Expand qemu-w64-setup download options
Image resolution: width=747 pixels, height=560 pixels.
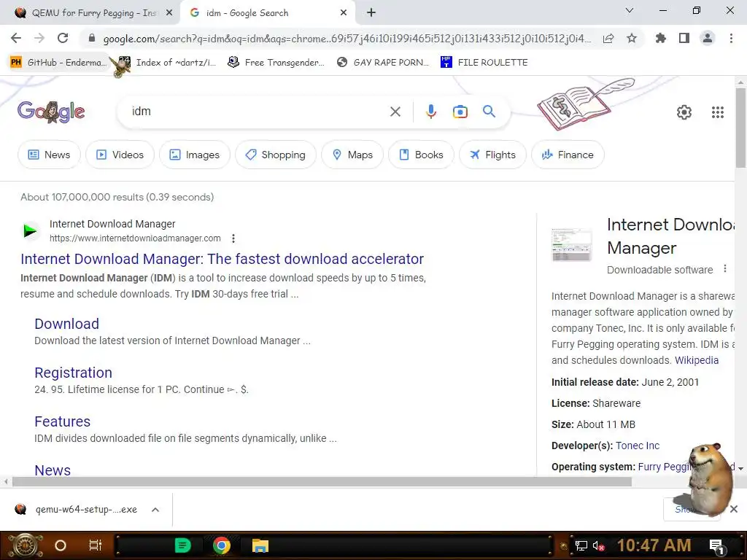155,510
